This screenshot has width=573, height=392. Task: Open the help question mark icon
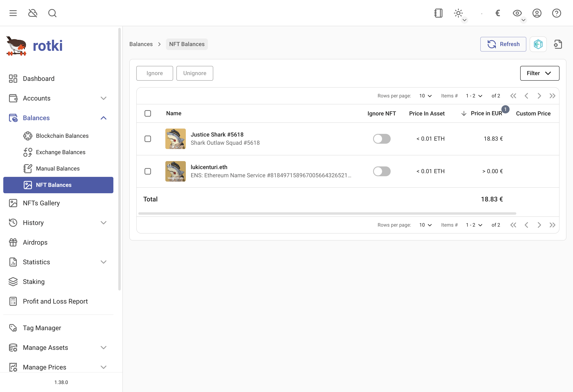pos(556,13)
